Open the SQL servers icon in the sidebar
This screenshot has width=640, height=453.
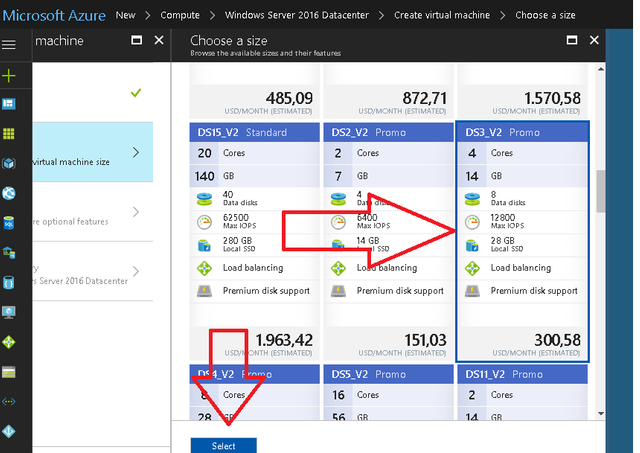pos(9,253)
